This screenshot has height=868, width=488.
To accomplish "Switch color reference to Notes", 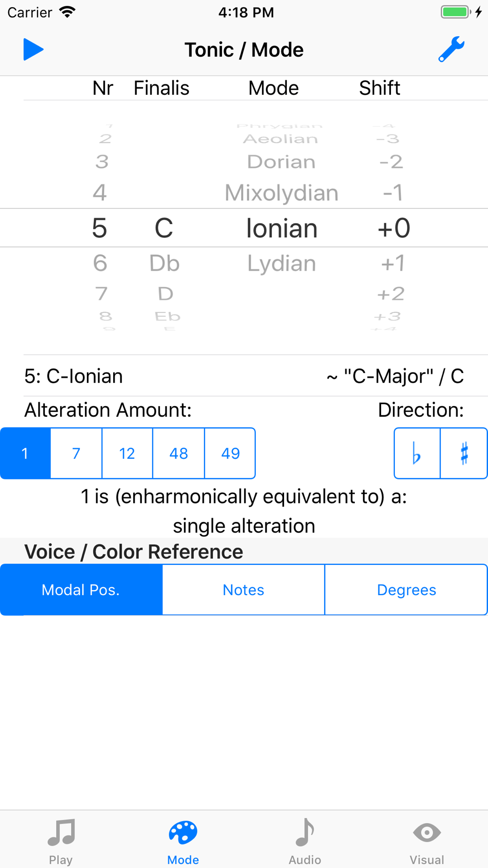I will click(243, 590).
